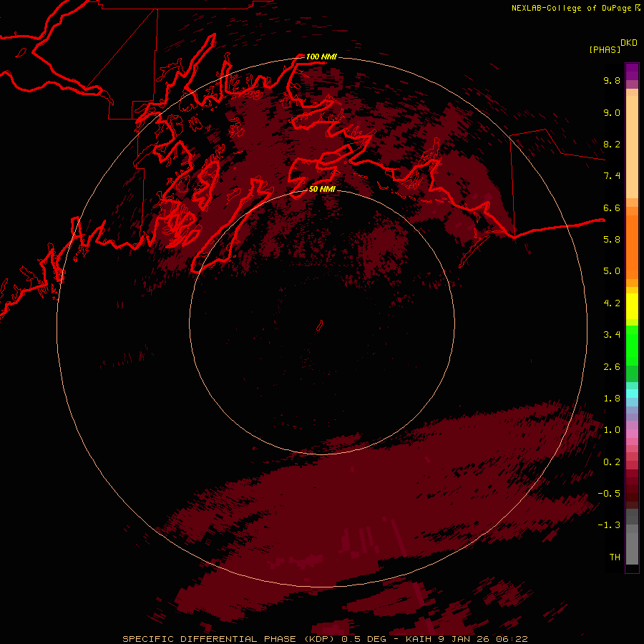This screenshot has height=644, width=644.
Task: Click the small radar site marker at center
Action: click(x=319, y=326)
